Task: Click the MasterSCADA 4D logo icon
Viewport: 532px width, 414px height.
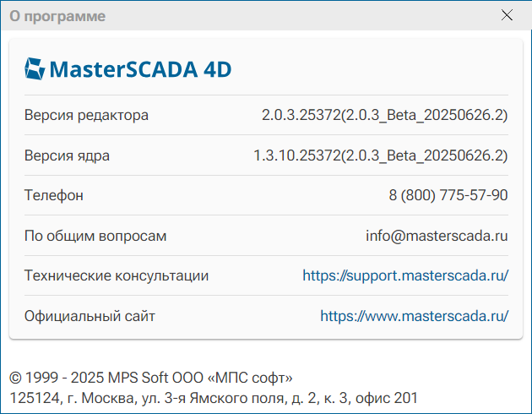Action: point(35,69)
